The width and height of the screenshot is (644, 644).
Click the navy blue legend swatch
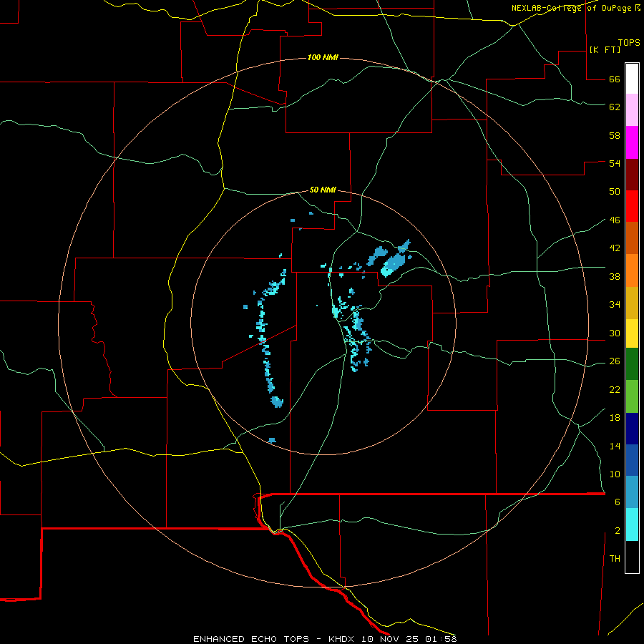632,429
